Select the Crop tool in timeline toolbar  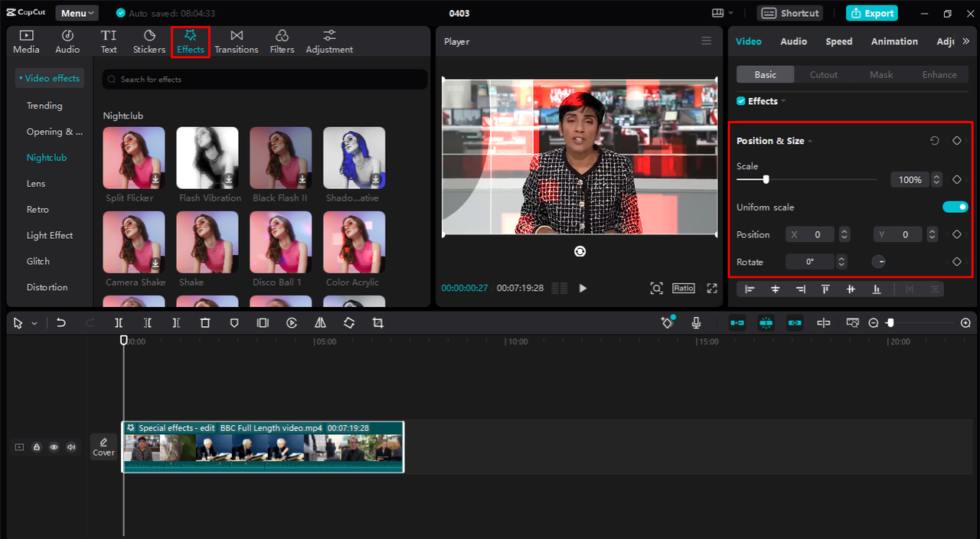(377, 323)
